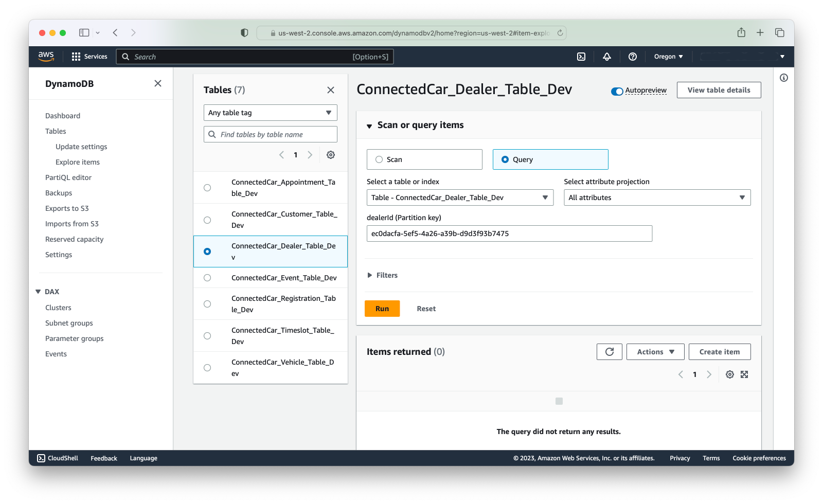Click the CloudShell icon in footer
The width and height of the screenshot is (823, 504).
(x=41, y=458)
